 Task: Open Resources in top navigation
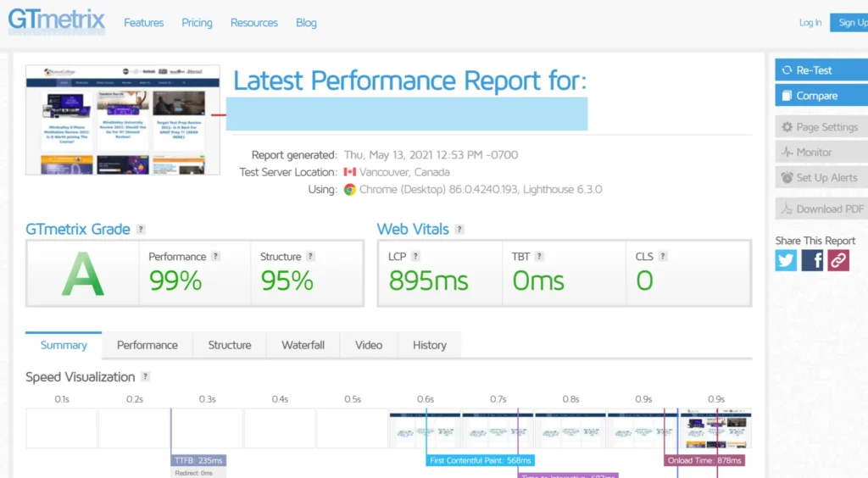(254, 23)
